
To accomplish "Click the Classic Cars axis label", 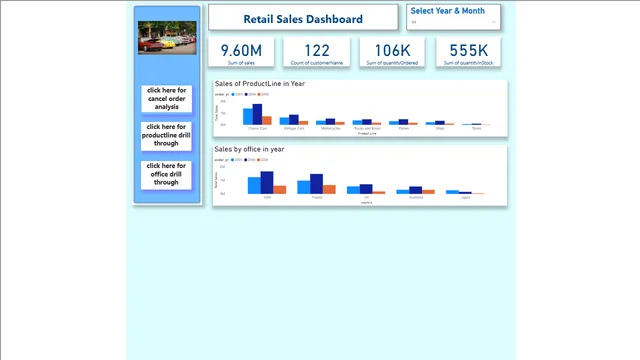I will coord(258,129).
